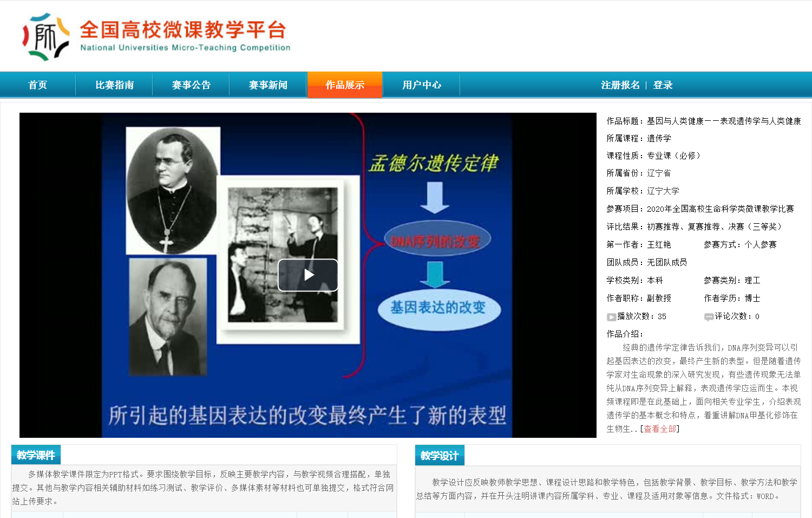Click the platform logo icon
Image resolution: width=812 pixels, height=518 pixels.
coord(46,37)
